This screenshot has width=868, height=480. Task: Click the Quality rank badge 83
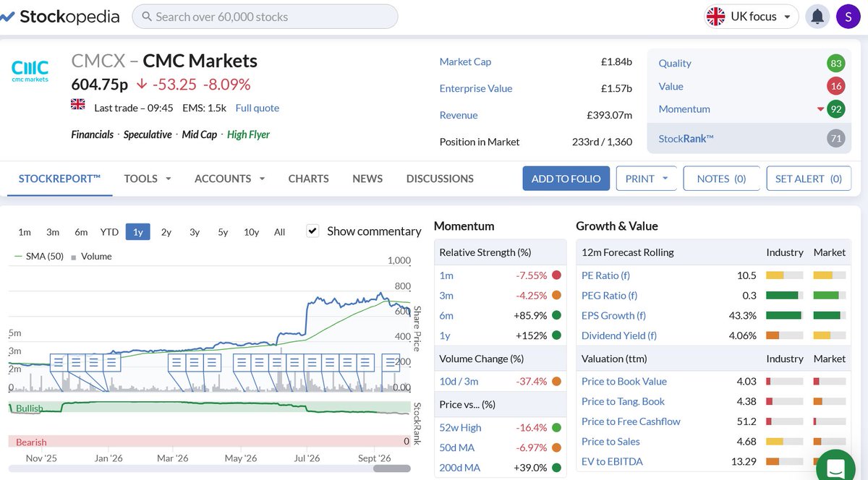point(835,63)
